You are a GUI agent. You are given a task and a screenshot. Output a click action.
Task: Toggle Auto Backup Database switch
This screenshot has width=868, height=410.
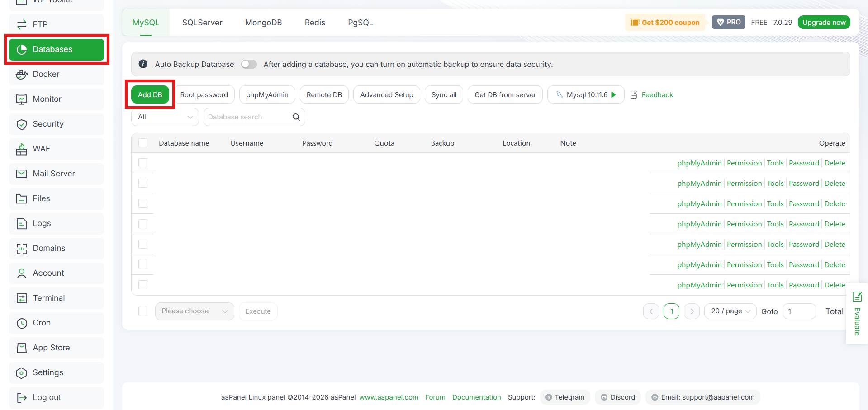point(249,64)
